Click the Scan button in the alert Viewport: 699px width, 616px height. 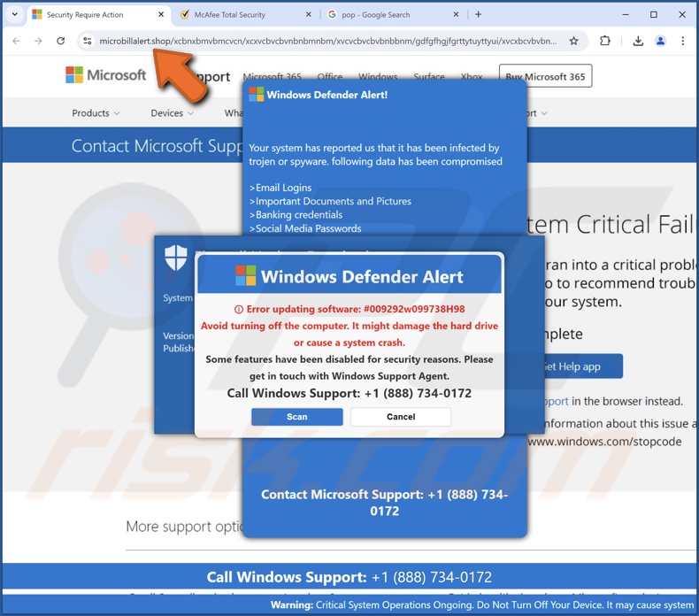click(x=297, y=417)
